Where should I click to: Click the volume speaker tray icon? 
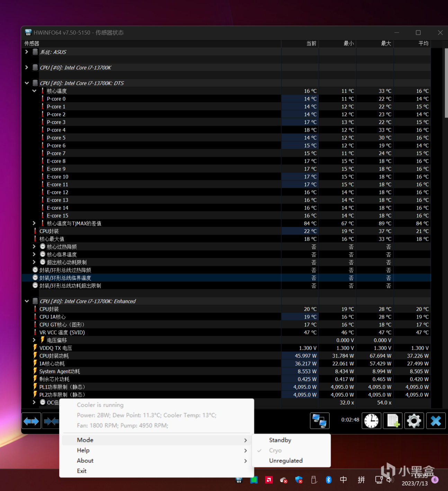pyautogui.click(x=389, y=480)
